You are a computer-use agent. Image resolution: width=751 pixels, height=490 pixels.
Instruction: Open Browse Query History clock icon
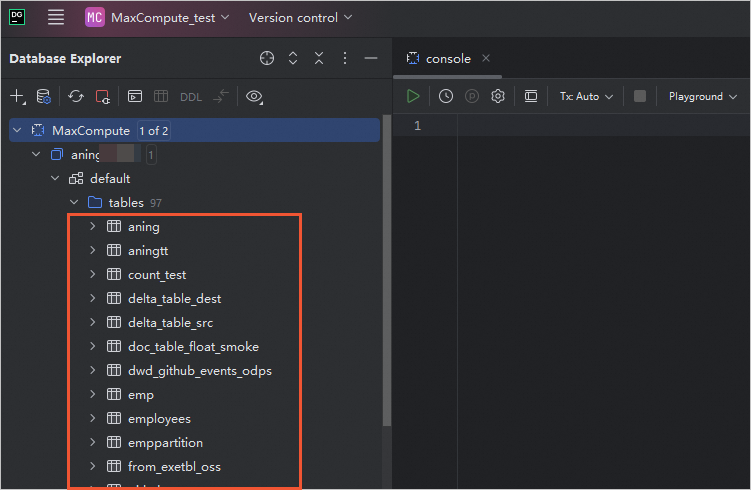[x=446, y=96]
